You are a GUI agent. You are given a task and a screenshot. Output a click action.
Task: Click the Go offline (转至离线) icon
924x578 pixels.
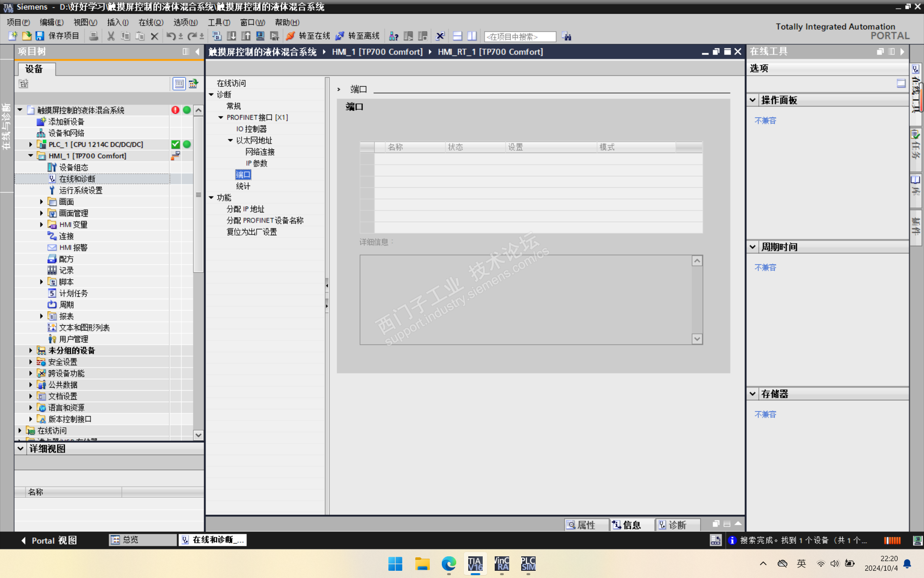[340, 36]
